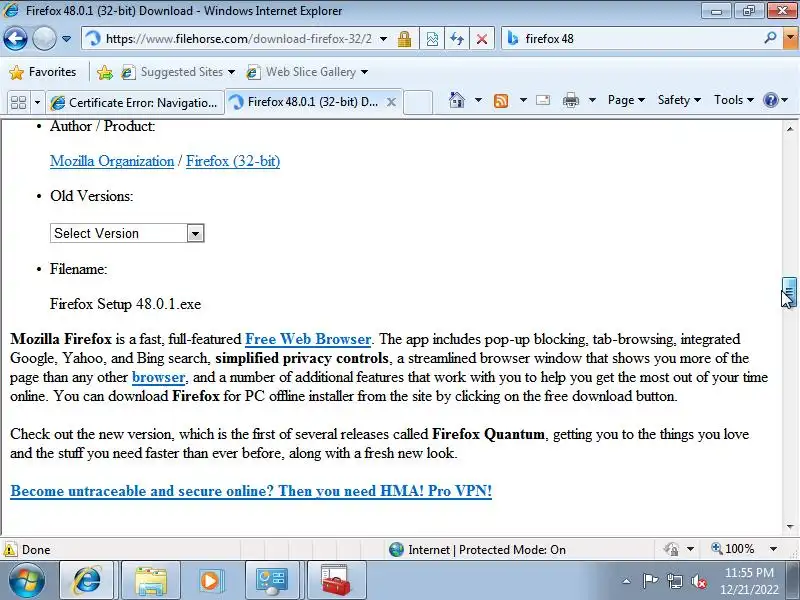Show hidden system tray icons

point(626,581)
